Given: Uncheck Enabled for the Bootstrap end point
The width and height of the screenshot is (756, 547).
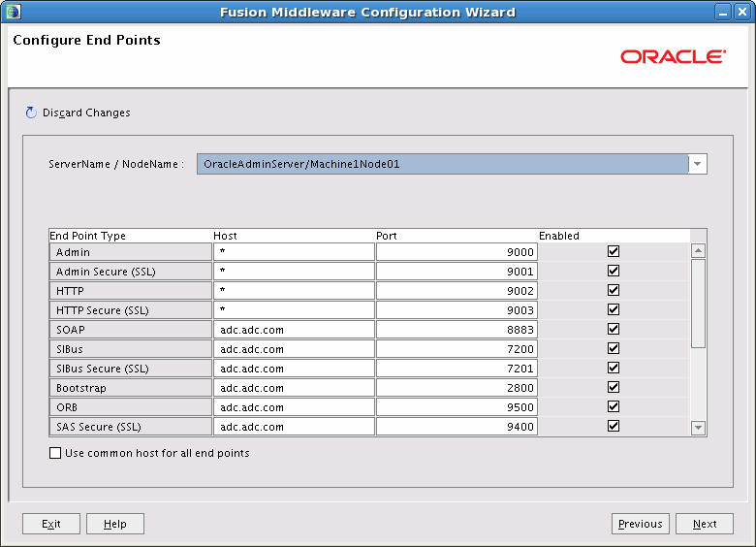Looking at the screenshot, I should [x=614, y=387].
